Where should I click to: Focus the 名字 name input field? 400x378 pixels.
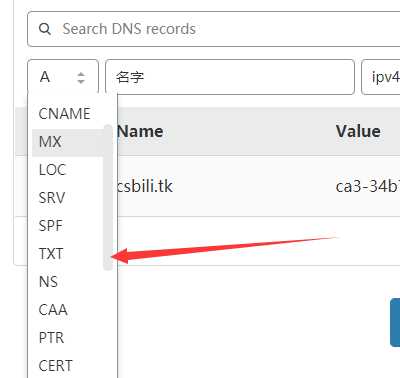(x=230, y=77)
